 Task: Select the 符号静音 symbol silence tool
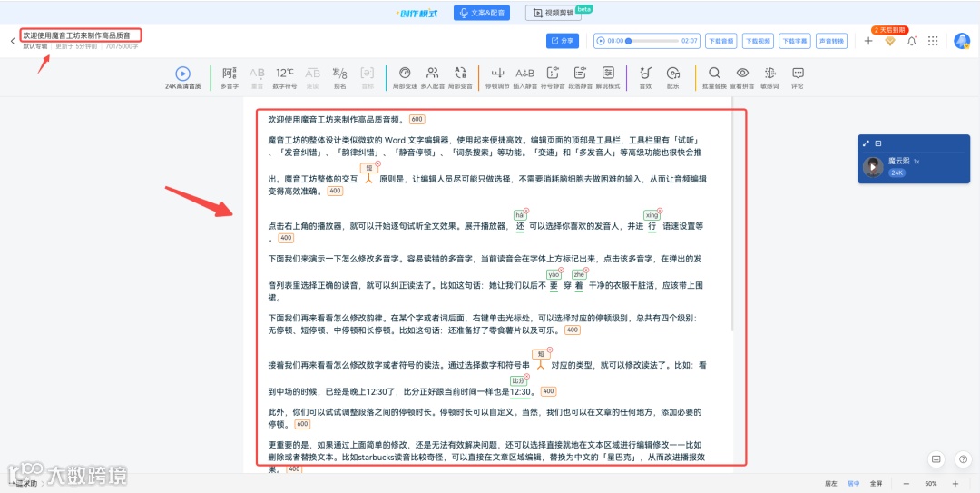pos(553,78)
